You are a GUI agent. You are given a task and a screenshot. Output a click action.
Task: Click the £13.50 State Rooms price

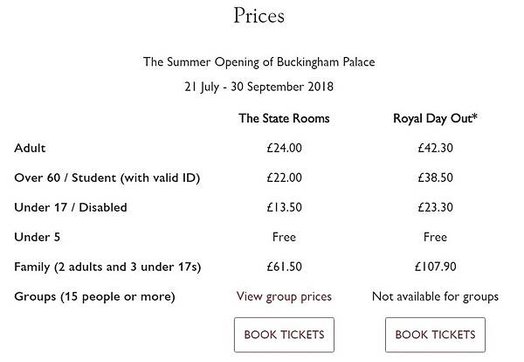coord(284,207)
